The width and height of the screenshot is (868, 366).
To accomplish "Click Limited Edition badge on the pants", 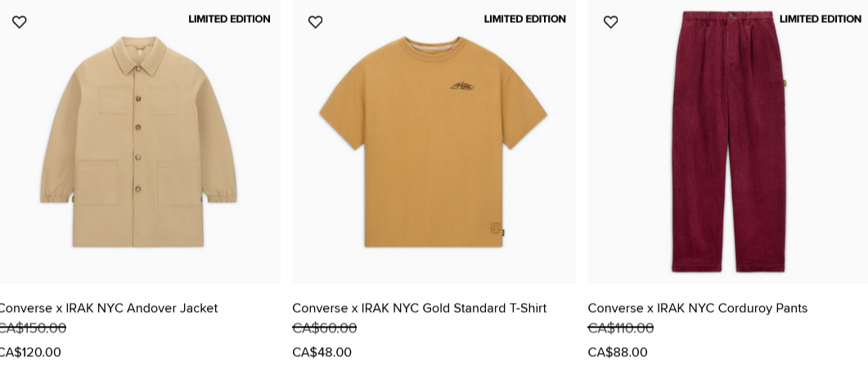I will click(x=820, y=20).
